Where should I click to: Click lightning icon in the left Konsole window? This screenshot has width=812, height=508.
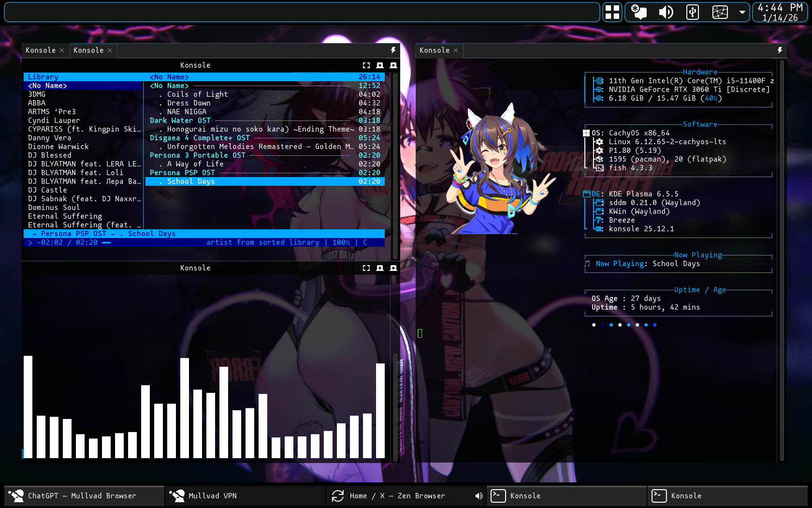[393, 50]
